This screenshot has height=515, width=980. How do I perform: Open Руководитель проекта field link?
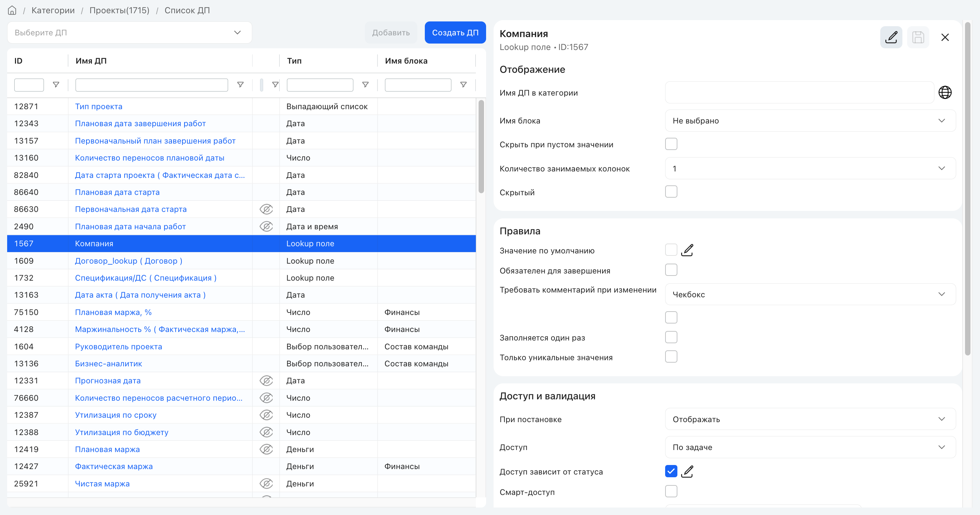click(x=118, y=347)
